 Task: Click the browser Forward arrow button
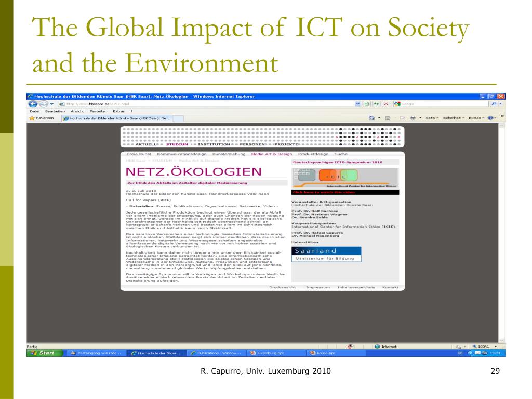[44, 104]
